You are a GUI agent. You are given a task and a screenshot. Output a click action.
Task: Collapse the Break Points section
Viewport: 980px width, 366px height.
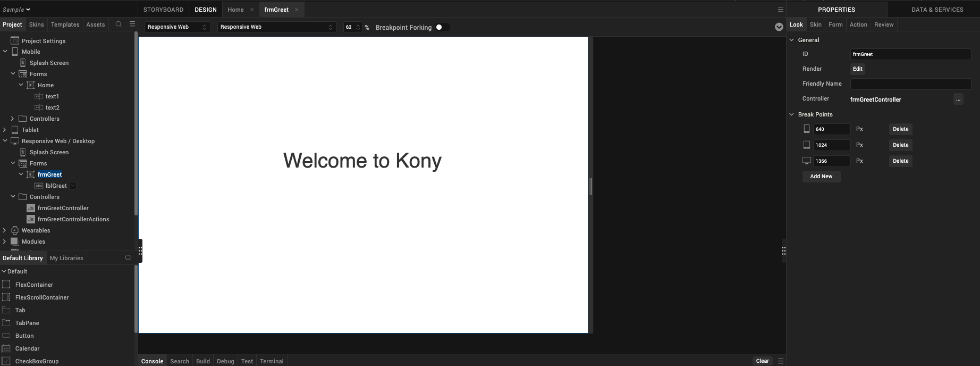click(x=791, y=114)
